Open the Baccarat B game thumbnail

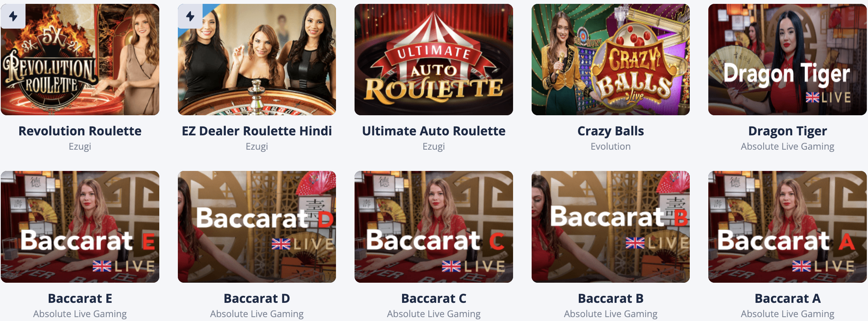point(610,227)
